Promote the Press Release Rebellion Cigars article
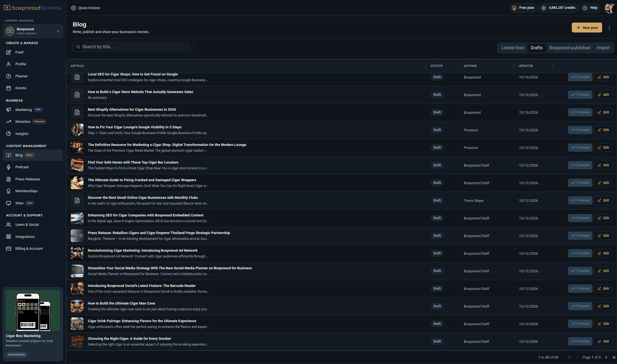Image resolution: width=617 pixels, height=364 pixels. 580,236
